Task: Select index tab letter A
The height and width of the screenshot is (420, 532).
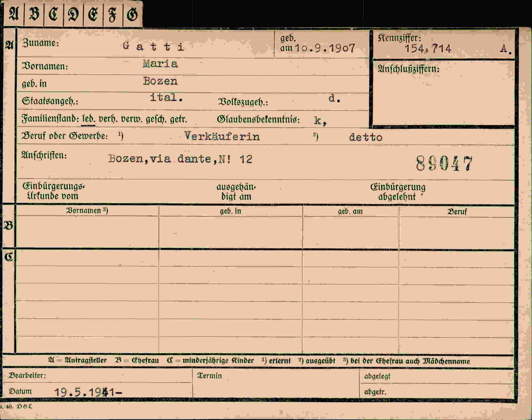Action: 14,14
